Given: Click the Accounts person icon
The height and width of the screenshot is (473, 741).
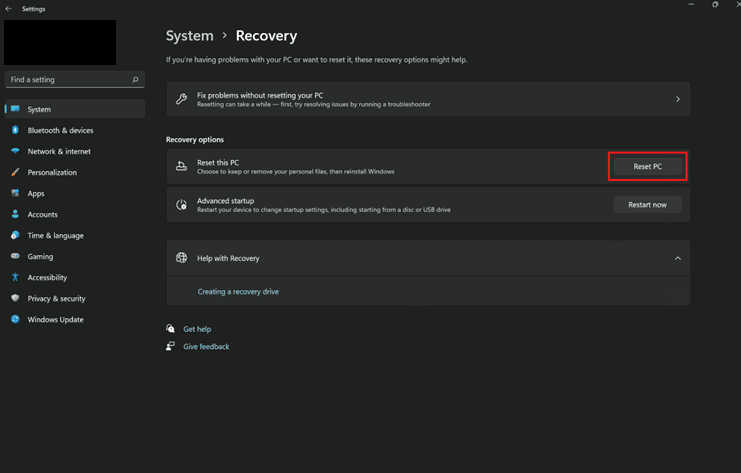Looking at the screenshot, I should 16,214.
